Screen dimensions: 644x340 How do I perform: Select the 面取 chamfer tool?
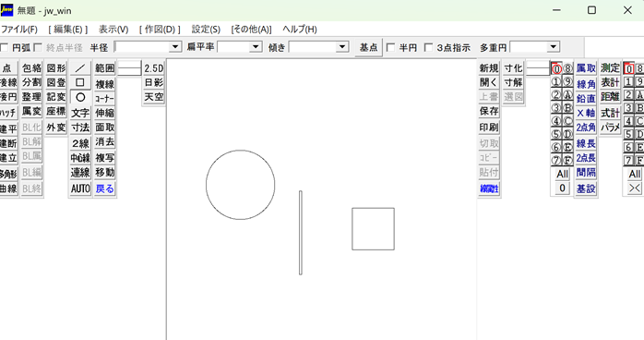click(105, 127)
